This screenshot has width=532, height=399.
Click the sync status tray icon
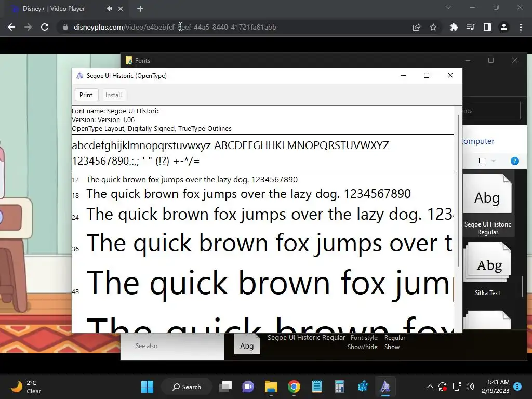[443, 387]
